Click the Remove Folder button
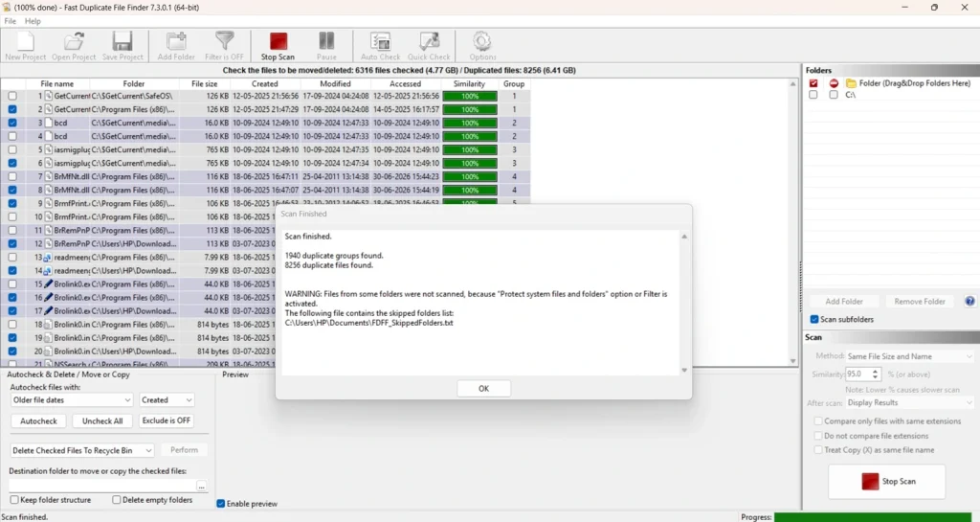Viewport: 980px width, 522px height. click(920, 302)
